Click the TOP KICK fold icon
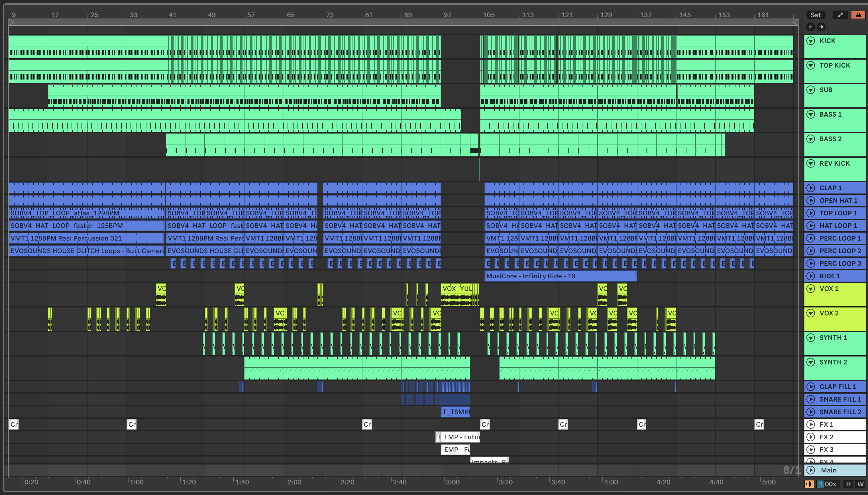 (x=811, y=65)
